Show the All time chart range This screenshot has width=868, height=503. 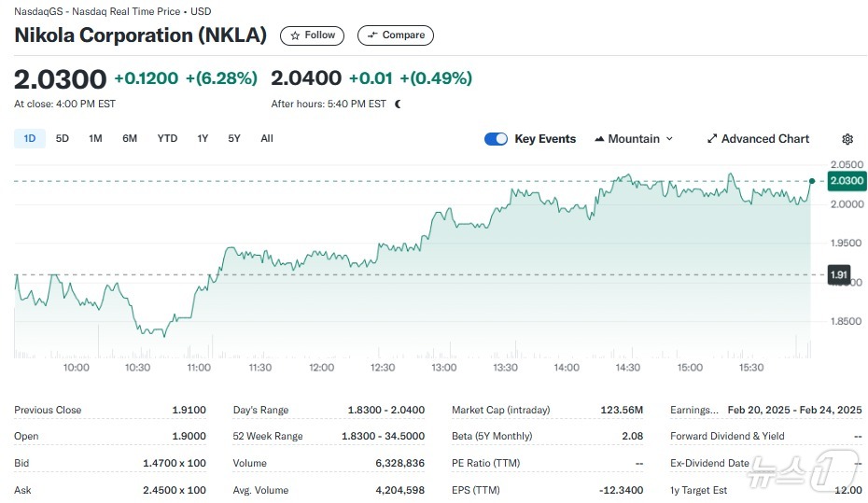[x=267, y=138]
